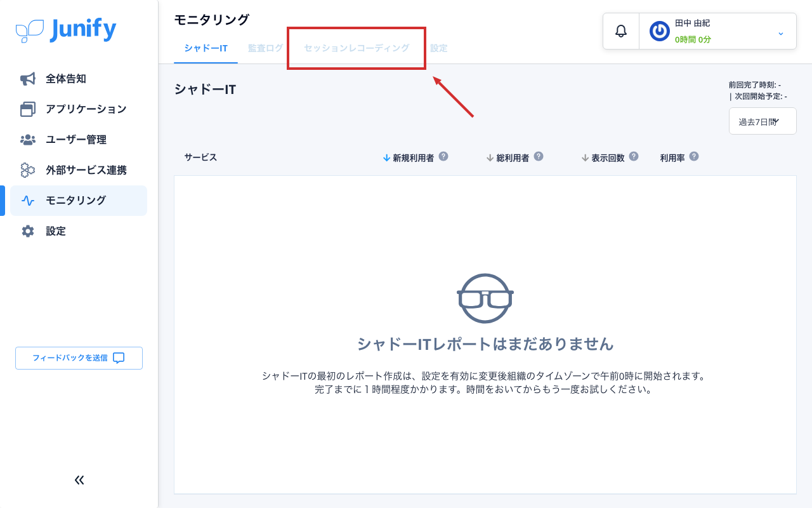Click the 前回完了時刻 label
812x508 pixels.
pos(755,85)
